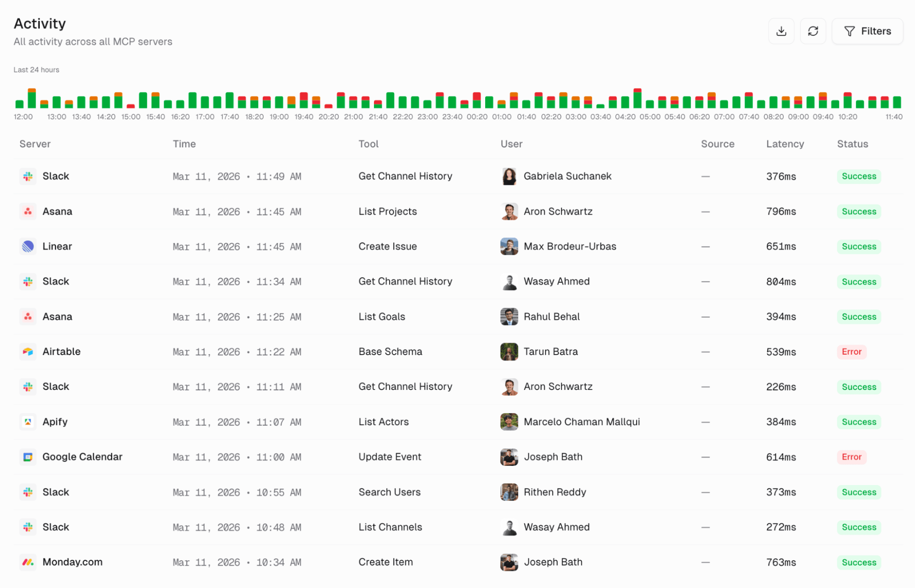This screenshot has height=588, width=915.
Task: Click the Monday.com server name
Action: pos(72,562)
